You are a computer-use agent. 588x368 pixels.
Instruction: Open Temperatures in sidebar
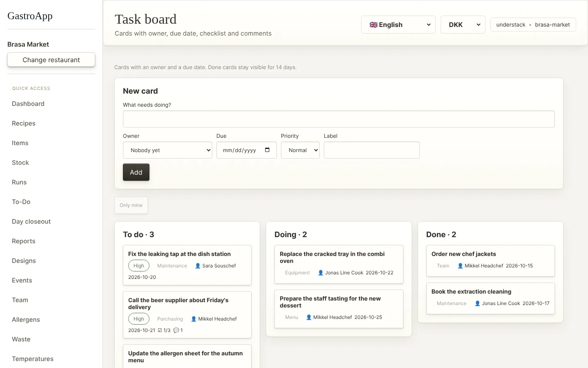tap(33, 359)
